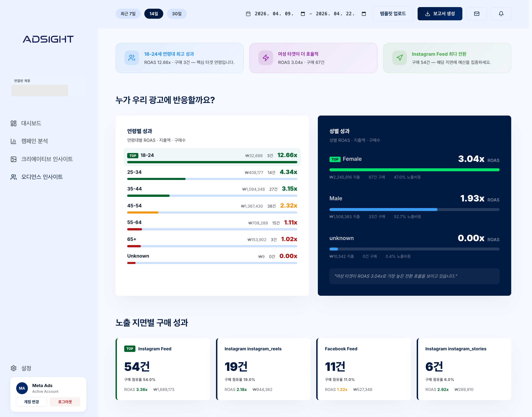Switch to the 최근 7일 period
The image size is (532, 417).
click(128, 14)
